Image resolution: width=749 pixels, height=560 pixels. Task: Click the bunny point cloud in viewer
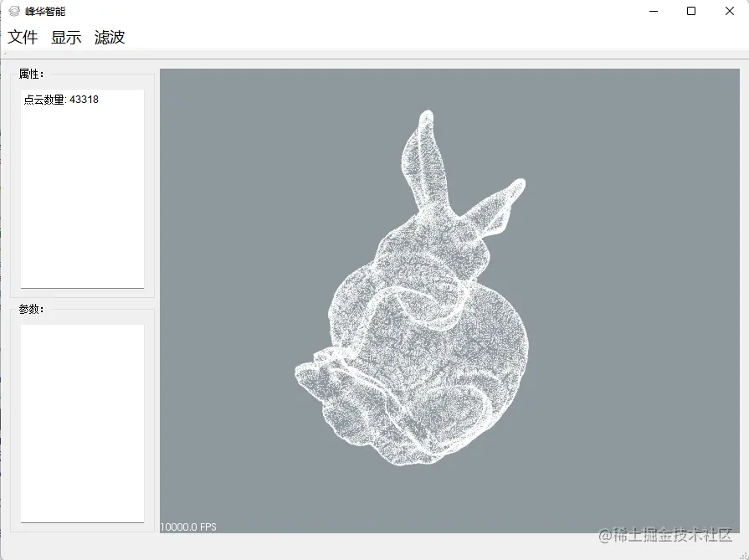coord(412,288)
